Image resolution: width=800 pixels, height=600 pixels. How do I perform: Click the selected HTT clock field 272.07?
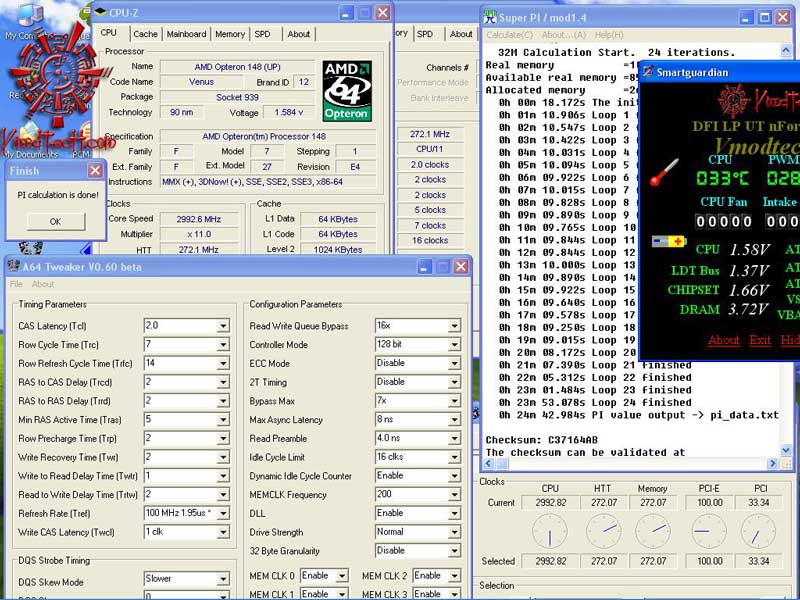pyautogui.click(x=604, y=561)
